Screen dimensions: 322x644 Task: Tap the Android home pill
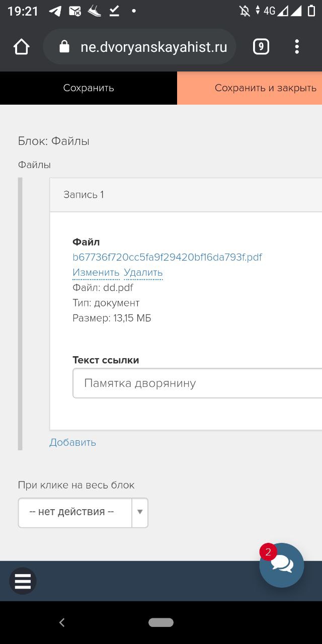pyautogui.click(x=161, y=622)
